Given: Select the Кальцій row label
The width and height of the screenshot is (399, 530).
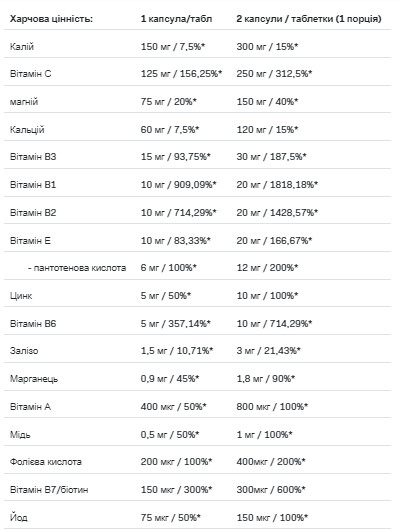Looking at the screenshot, I should pos(27,129).
